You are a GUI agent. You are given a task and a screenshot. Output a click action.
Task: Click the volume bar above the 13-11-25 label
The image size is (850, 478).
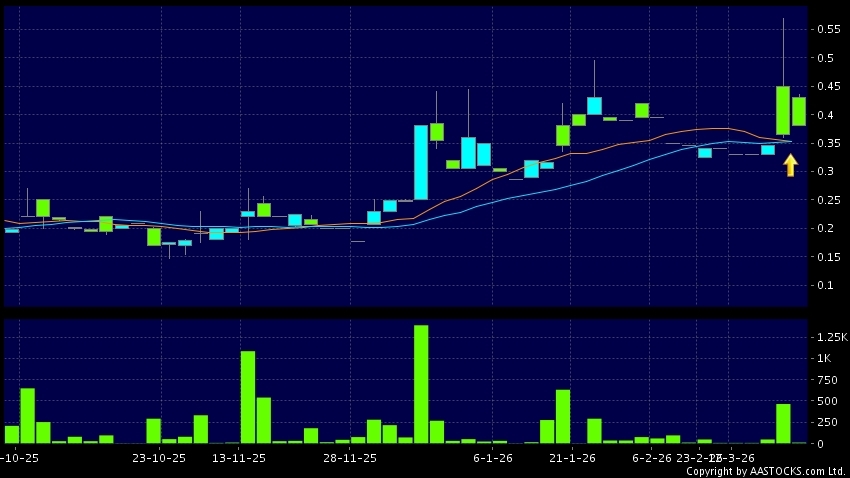point(248,397)
